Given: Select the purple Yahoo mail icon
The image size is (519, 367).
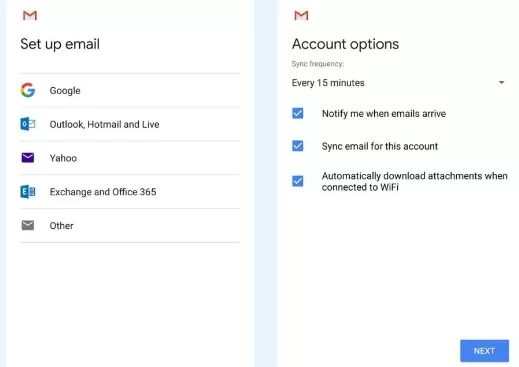Looking at the screenshot, I should click(x=28, y=158).
